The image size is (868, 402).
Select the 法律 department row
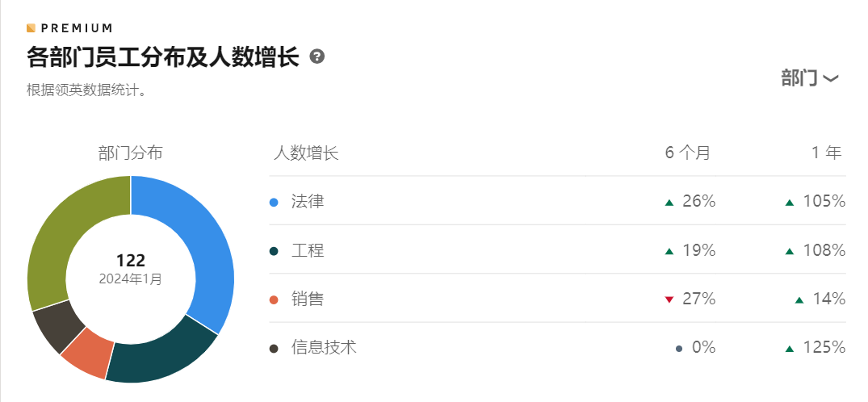557,201
